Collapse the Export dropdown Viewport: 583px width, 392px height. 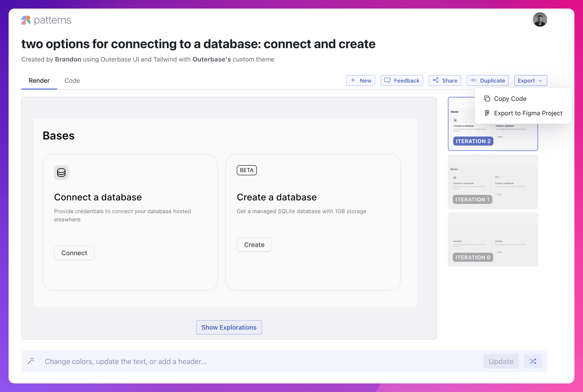point(530,80)
